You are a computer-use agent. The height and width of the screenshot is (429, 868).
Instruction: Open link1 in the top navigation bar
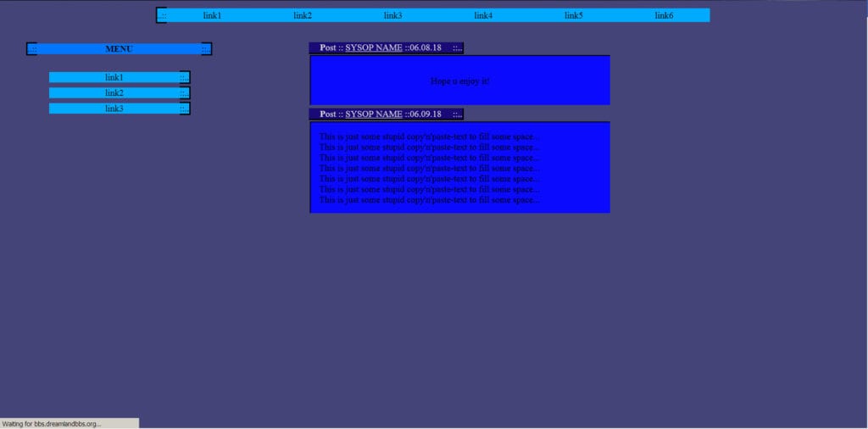pos(212,15)
